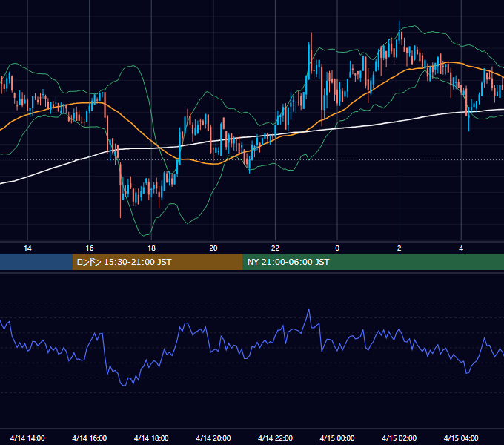This screenshot has width=504, height=445.
Task: Click the lower axis label 4/14 16:00
Action: [x=90, y=438]
